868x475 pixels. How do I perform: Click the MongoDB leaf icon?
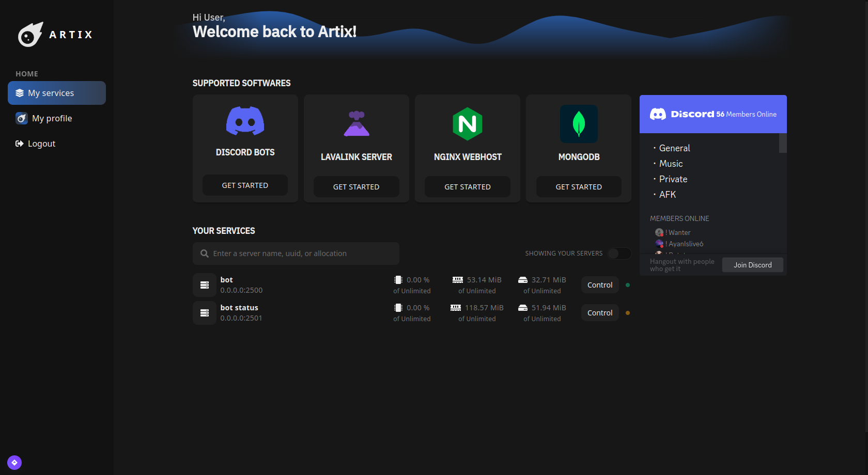point(579,124)
